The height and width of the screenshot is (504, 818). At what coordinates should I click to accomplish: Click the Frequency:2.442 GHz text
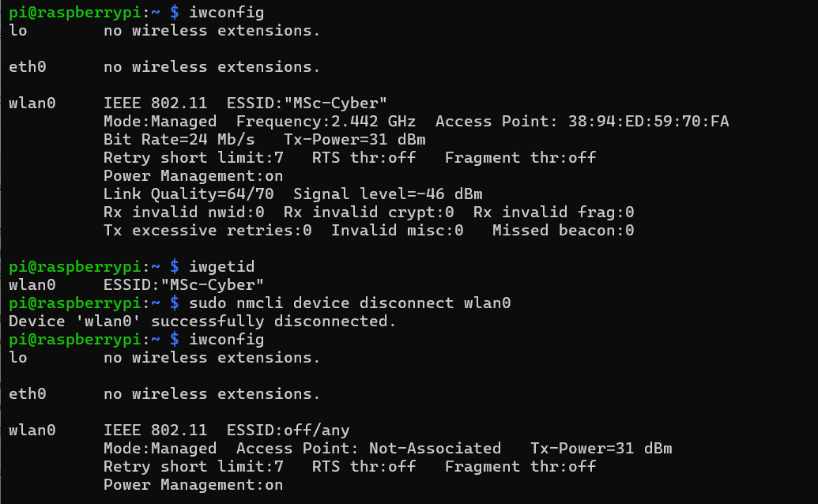(x=326, y=121)
